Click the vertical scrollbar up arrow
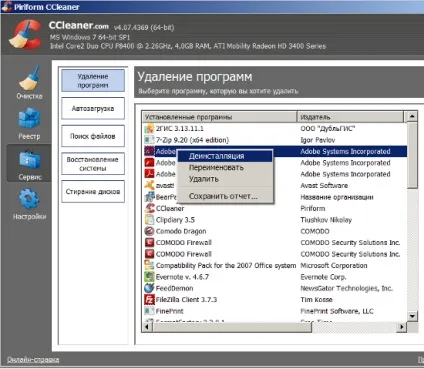Image resolution: width=424 pixels, height=369 pixels. [x=412, y=117]
